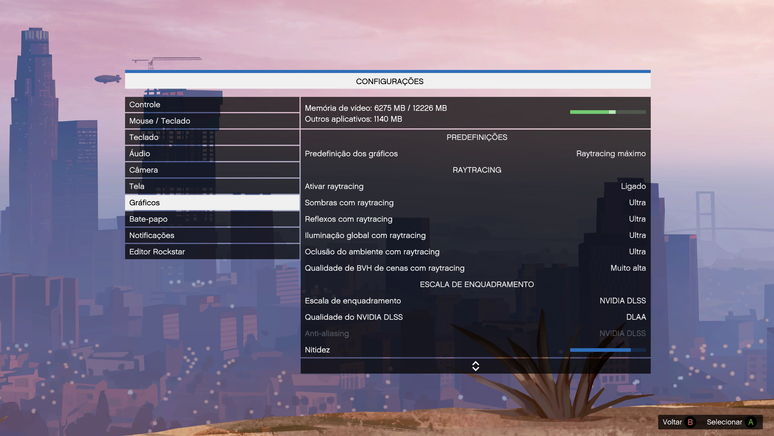Adjust Iluminação global com raytracing option
Image resolution: width=774 pixels, height=436 pixels.
click(475, 235)
